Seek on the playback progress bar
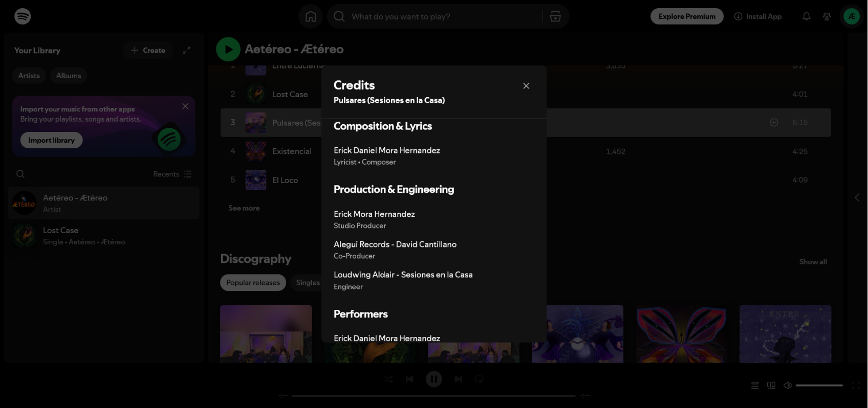This screenshot has height=408, width=868. (434, 395)
